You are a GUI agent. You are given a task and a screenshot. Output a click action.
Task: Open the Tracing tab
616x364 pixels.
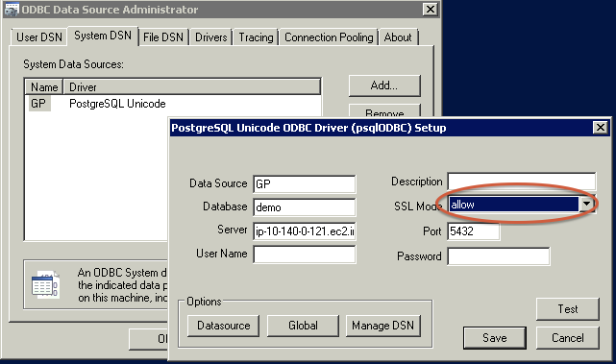coord(256,37)
